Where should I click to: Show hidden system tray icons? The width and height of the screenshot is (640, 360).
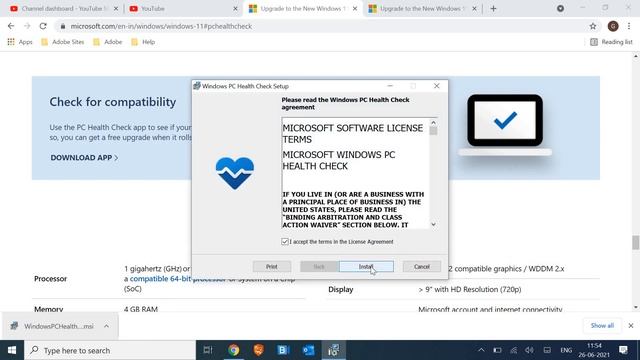pos(481,350)
